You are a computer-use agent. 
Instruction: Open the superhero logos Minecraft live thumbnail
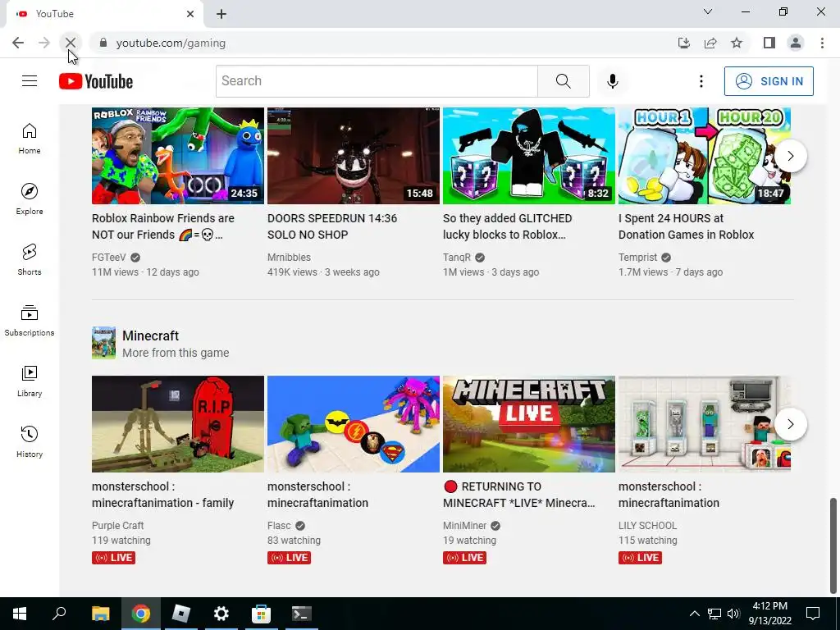click(x=354, y=424)
